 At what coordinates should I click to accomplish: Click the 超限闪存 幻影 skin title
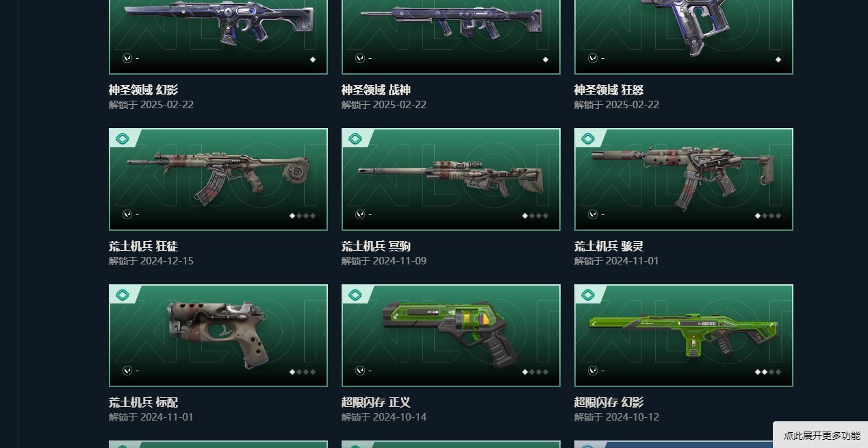(x=609, y=402)
